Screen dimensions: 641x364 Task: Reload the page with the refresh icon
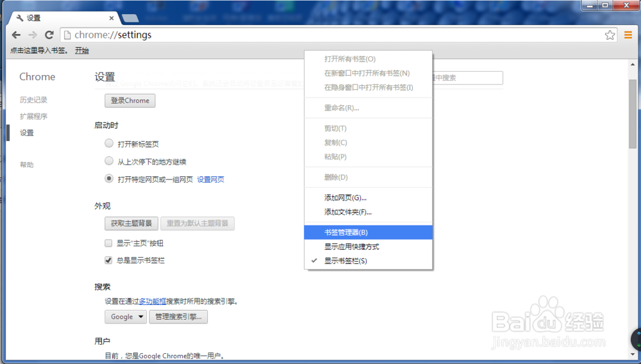pyautogui.click(x=49, y=35)
